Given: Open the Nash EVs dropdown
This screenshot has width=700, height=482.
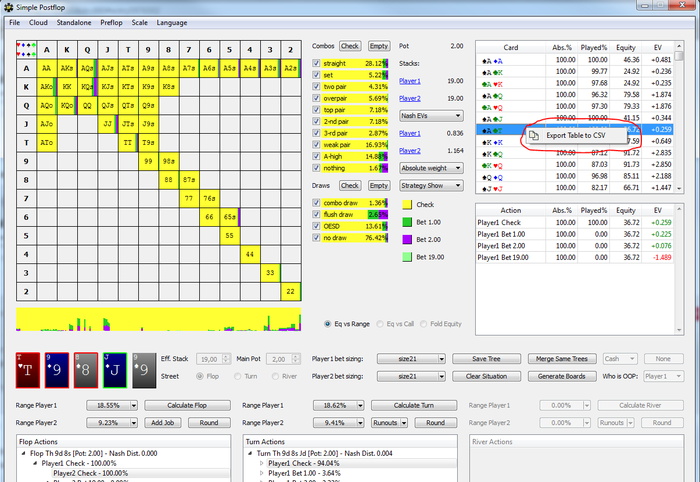Looking at the screenshot, I should coord(431,116).
